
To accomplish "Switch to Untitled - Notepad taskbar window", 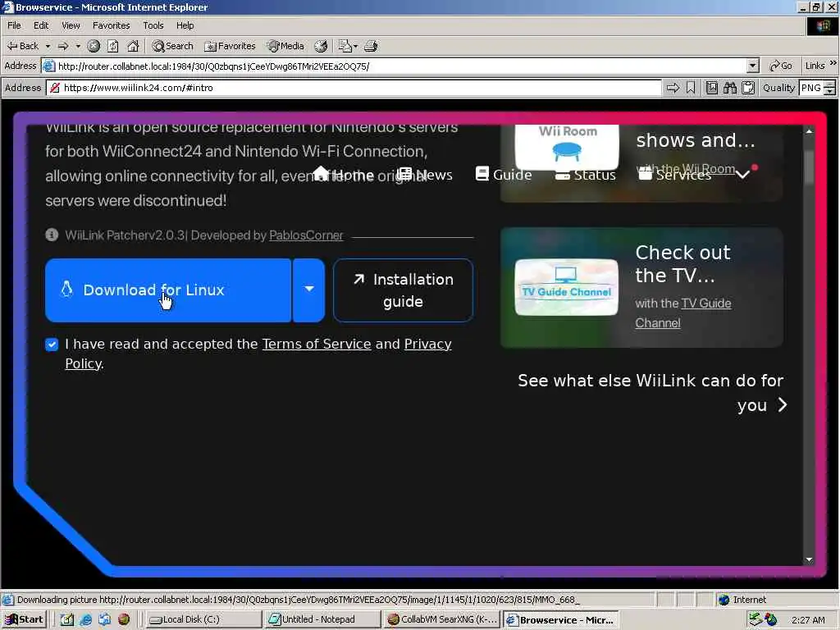I will pyautogui.click(x=322, y=620).
